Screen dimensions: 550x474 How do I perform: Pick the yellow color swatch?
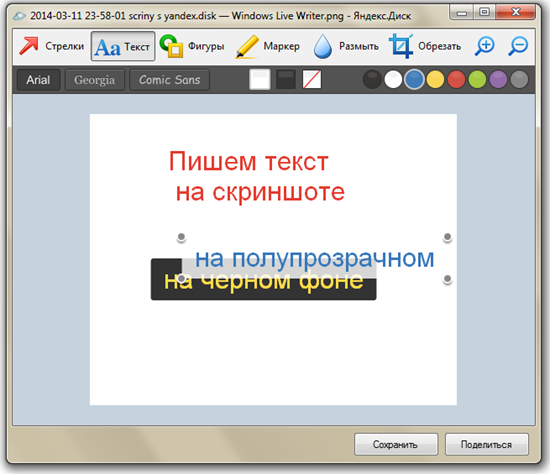point(435,79)
